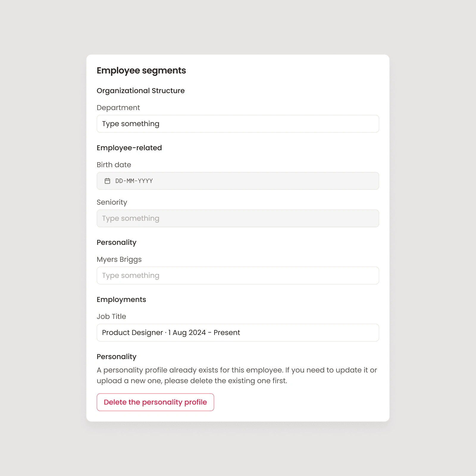Screen dimensions: 476x476
Task: Click the personality profile already exists notice
Action: [x=237, y=375]
